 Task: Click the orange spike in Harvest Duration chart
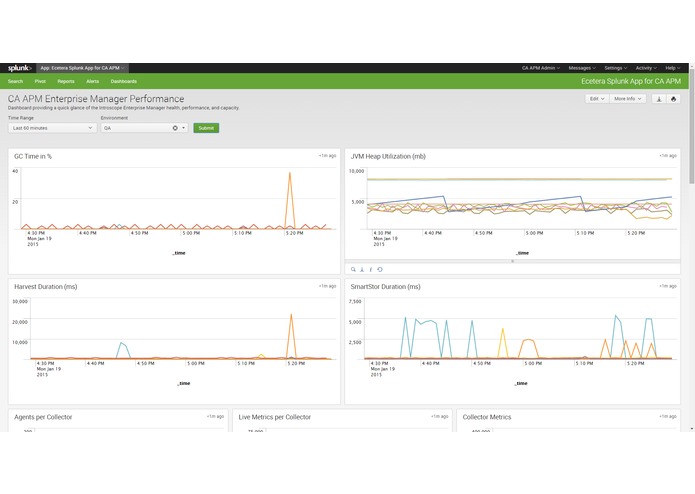pos(291,336)
